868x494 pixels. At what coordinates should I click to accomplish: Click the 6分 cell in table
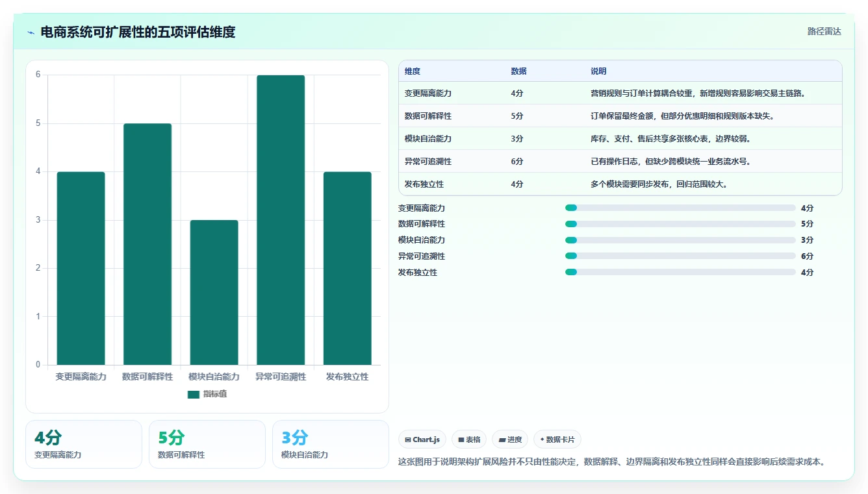(x=517, y=162)
